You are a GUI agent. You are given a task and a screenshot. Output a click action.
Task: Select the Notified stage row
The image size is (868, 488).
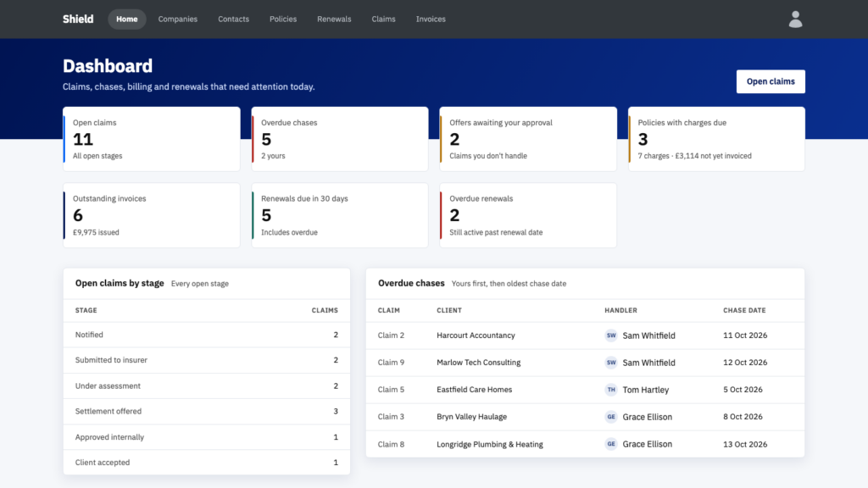207,335
